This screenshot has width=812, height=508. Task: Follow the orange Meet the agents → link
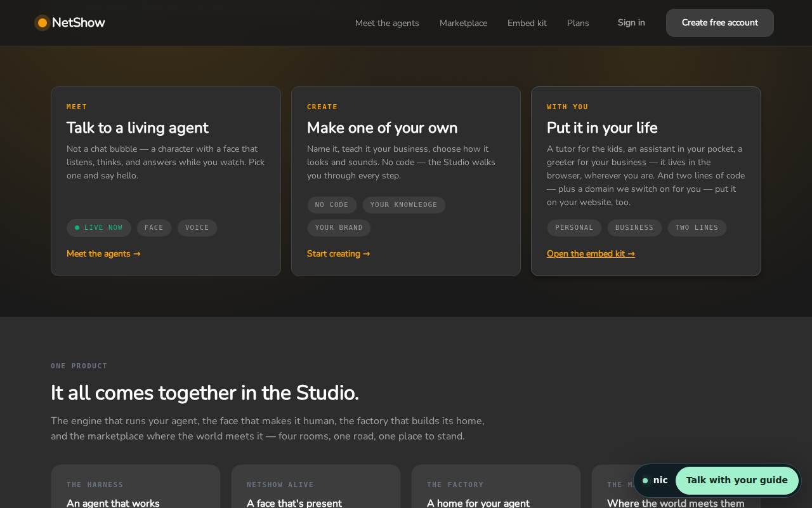click(103, 253)
